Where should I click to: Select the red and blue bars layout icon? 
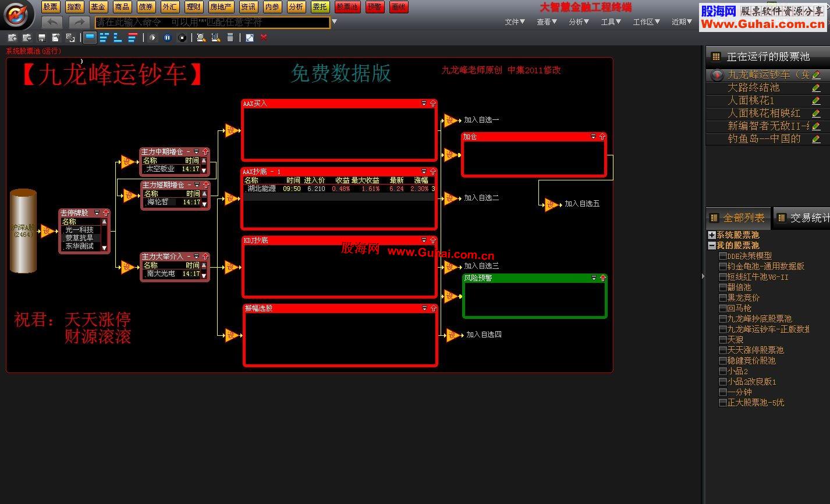tap(133, 37)
